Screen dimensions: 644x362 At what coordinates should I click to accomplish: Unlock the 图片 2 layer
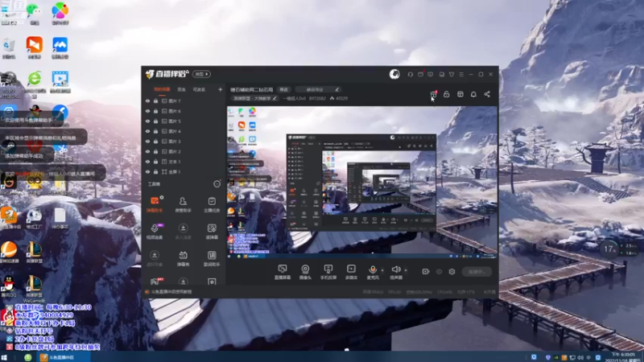[155, 151]
